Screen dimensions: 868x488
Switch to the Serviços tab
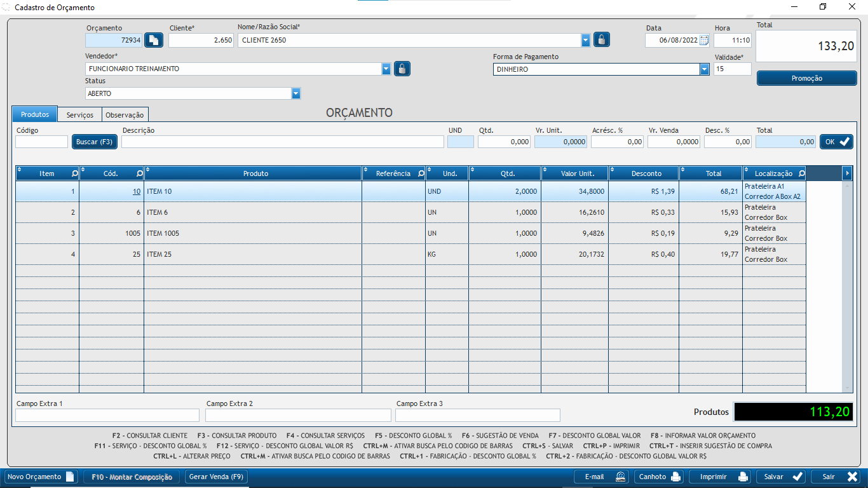(80, 115)
